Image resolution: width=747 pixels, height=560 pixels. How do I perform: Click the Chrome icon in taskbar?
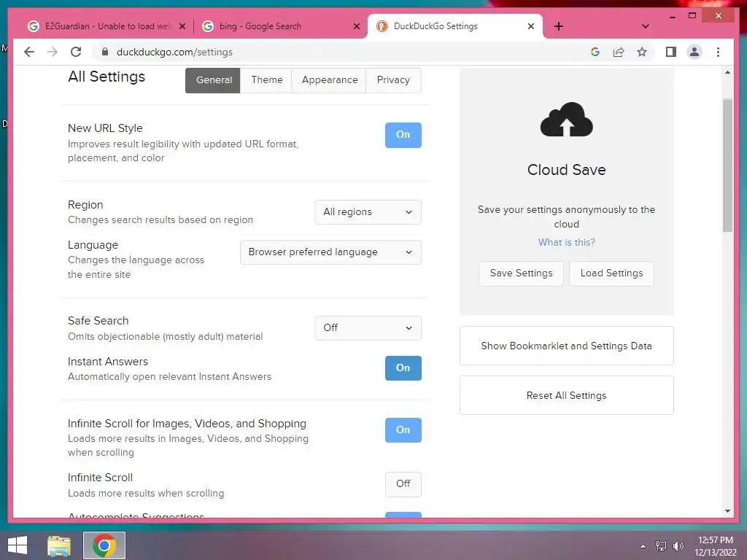tap(104, 545)
